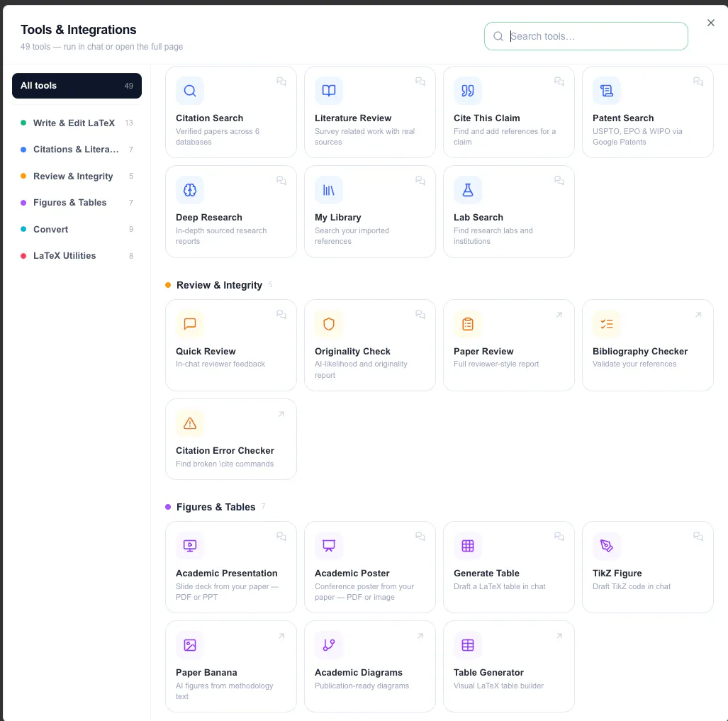728x721 pixels.
Task: Run Patent Search in chat via its bubble icon
Action: 698,82
